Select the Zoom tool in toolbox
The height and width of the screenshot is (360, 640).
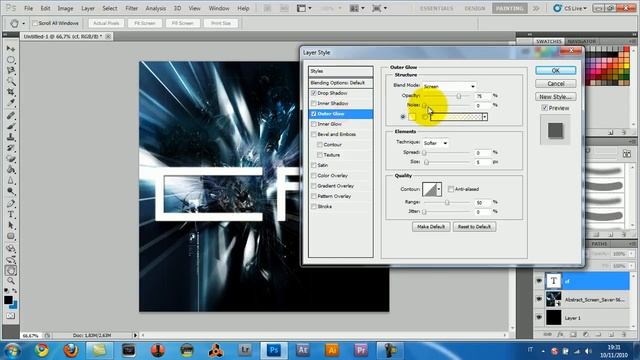(11, 281)
